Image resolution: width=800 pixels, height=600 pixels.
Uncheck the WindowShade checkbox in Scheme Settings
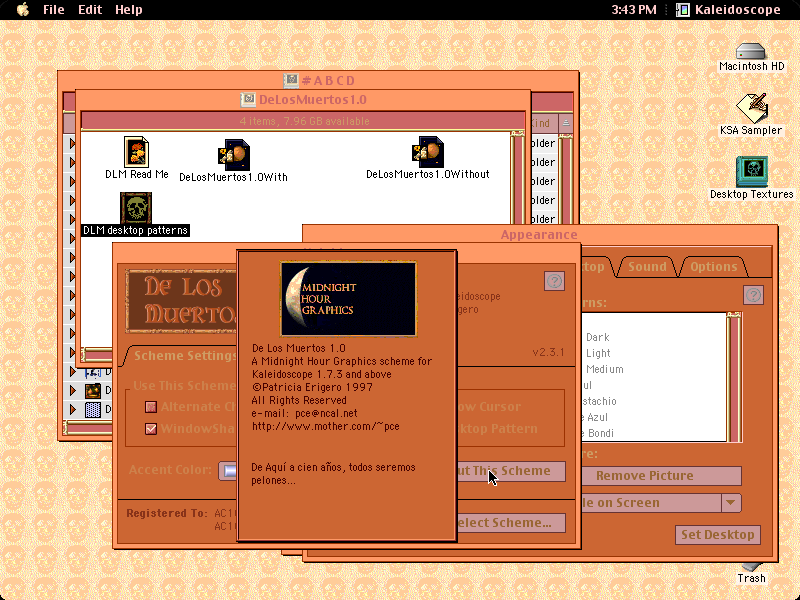(x=151, y=429)
